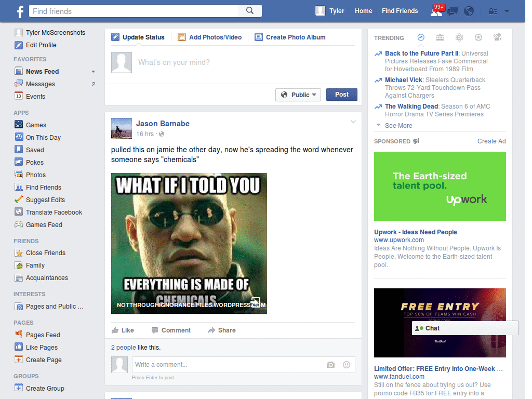Open Find Friends in the top bar
The image size is (532, 399).
[x=400, y=11]
